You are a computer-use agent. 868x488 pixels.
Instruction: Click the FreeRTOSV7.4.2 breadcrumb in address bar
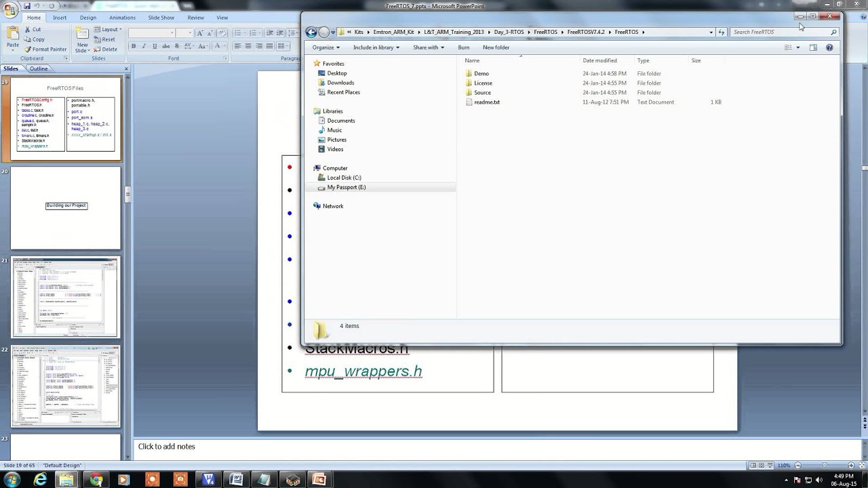tap(586, 32)
